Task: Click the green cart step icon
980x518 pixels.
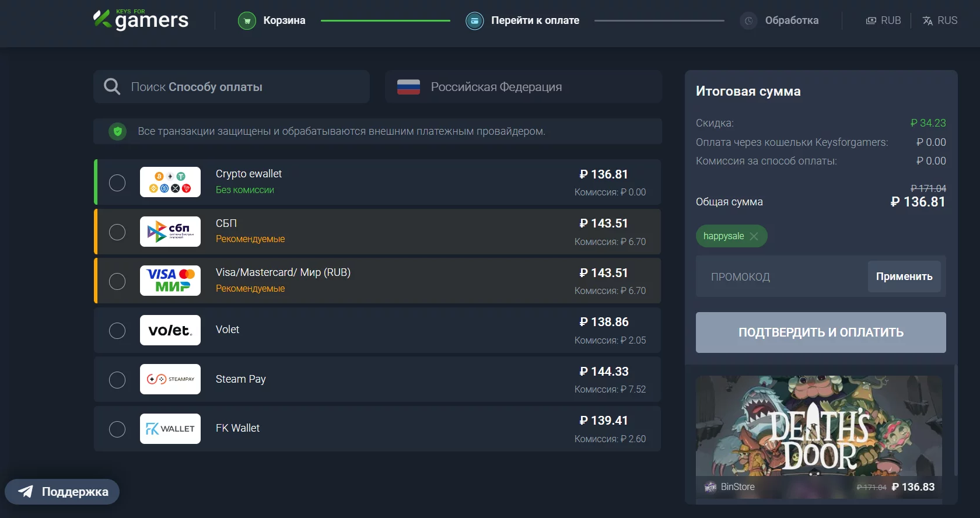Action: tap(247, 21)
